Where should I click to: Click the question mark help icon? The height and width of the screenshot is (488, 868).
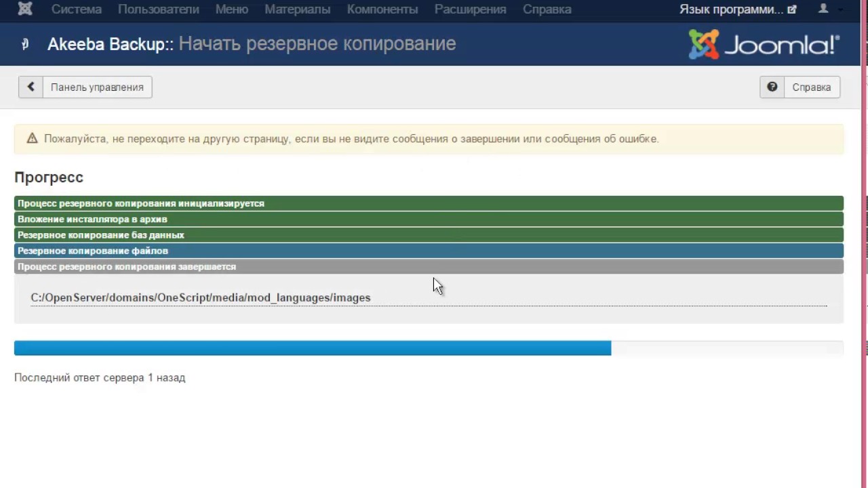(x=772, y=87)
